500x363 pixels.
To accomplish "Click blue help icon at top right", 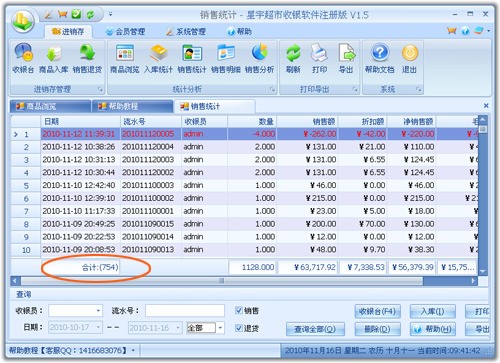I will [465, 31].
